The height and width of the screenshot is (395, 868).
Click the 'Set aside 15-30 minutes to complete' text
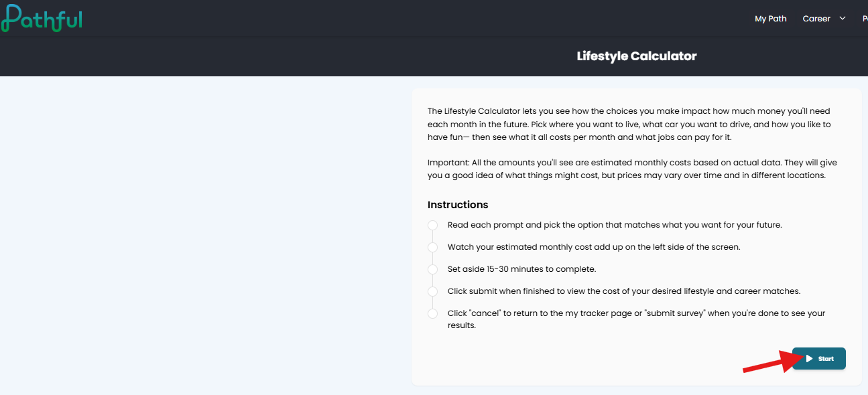521,269
